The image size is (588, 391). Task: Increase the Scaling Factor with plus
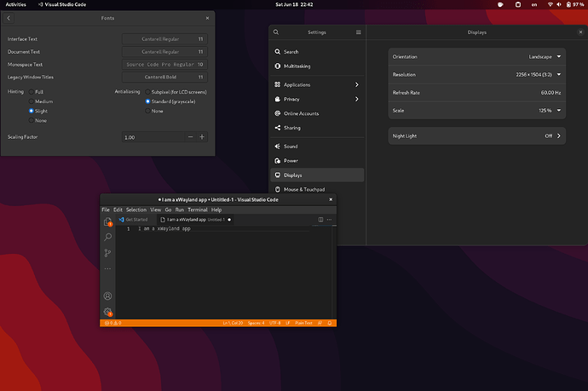pyautogui.click(x=202, y=137)
